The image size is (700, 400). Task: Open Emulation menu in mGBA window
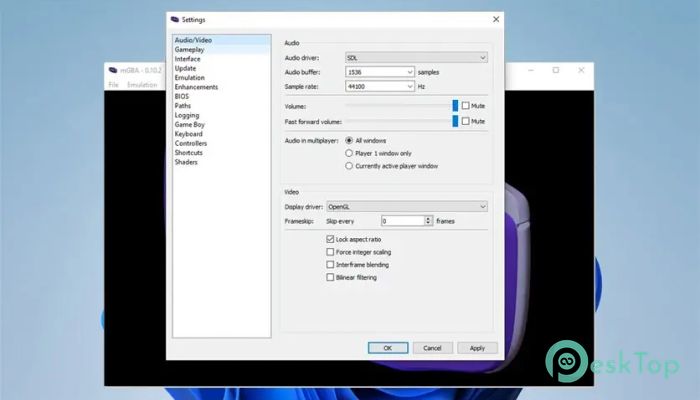point(142,84)
